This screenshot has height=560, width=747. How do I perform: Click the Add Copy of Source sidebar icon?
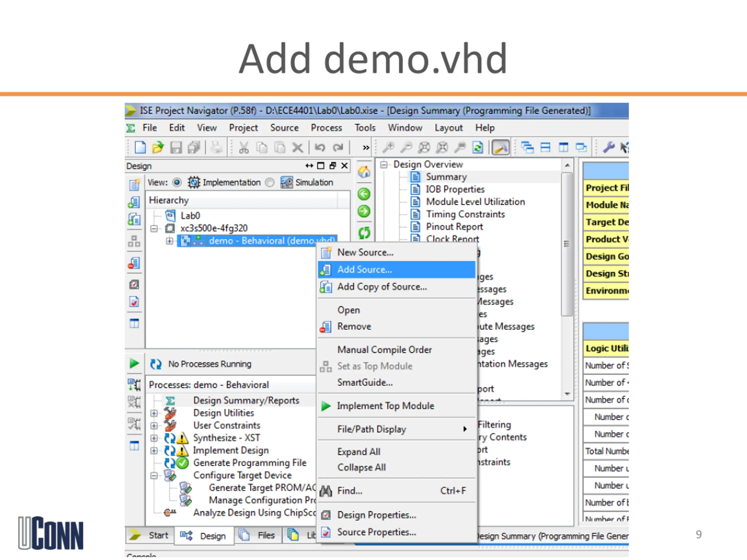(134, 219)
